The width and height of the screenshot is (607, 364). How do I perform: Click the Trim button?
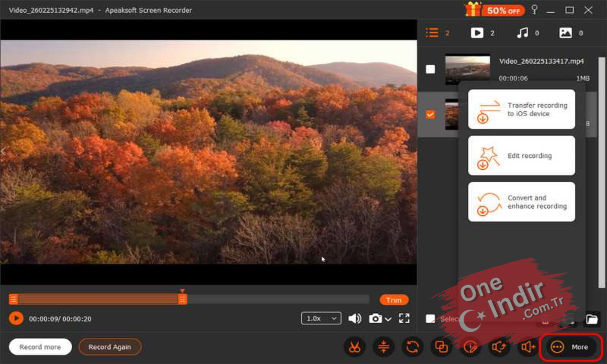(394, 300)
